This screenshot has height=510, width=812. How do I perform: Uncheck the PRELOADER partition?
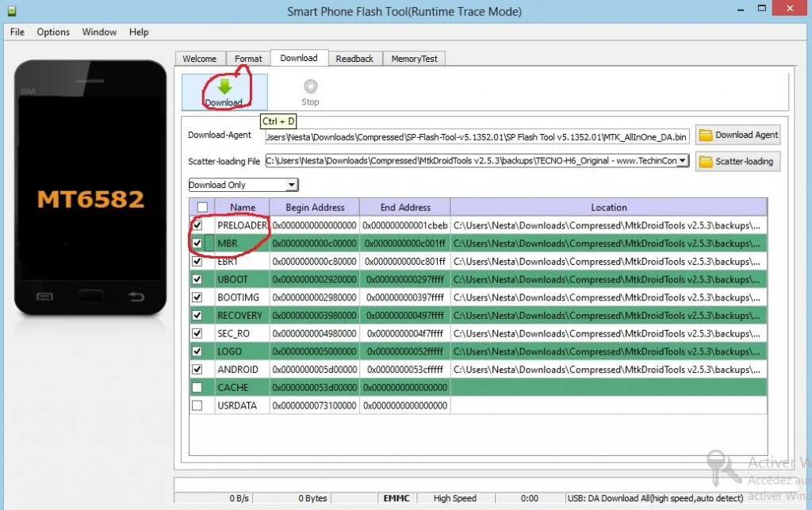(x=197, y=225)
